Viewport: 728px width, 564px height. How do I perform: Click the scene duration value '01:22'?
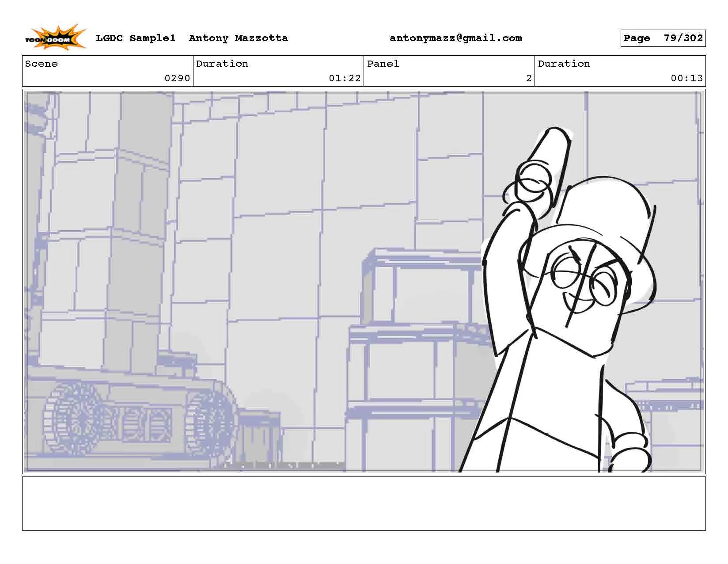coord(345,78)
